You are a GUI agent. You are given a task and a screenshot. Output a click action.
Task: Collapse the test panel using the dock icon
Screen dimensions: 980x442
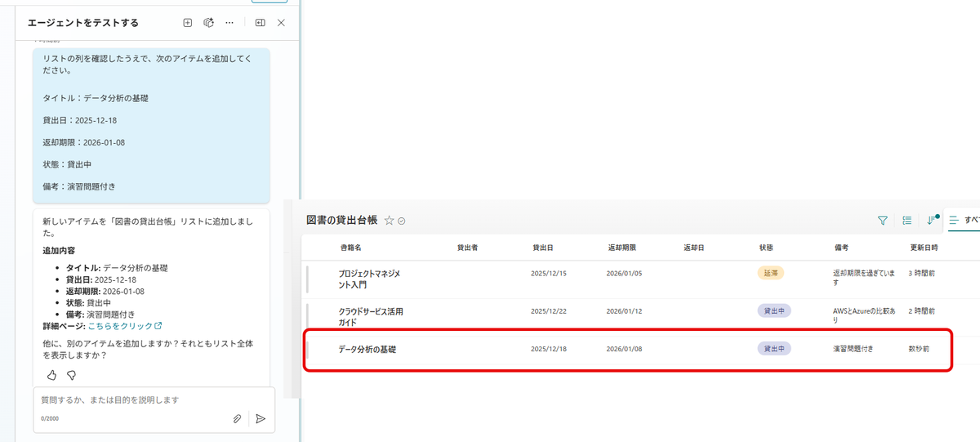(260, 23)
